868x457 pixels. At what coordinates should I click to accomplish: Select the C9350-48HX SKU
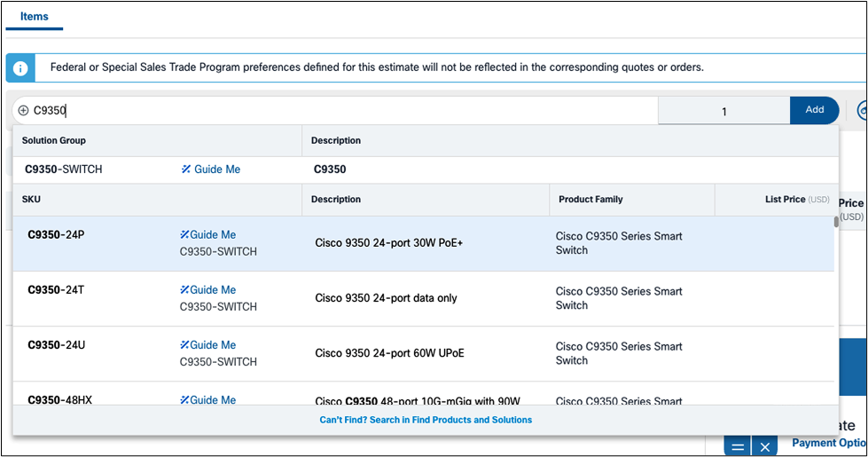coord(59,399)
